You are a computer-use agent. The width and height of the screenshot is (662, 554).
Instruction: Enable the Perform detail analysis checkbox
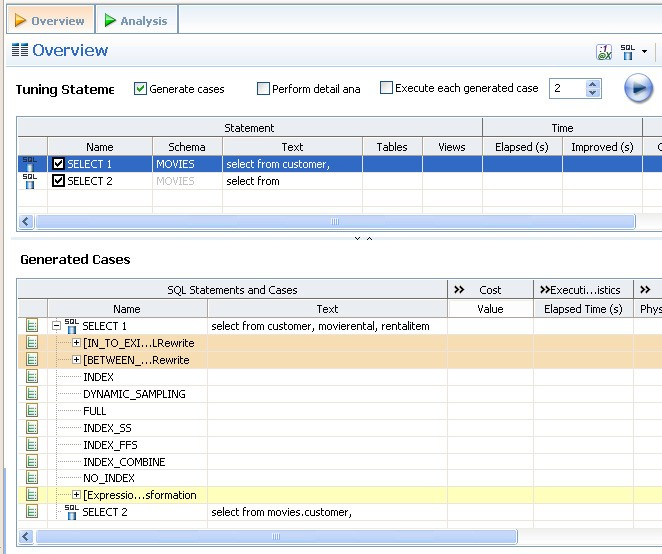(263, 89)
